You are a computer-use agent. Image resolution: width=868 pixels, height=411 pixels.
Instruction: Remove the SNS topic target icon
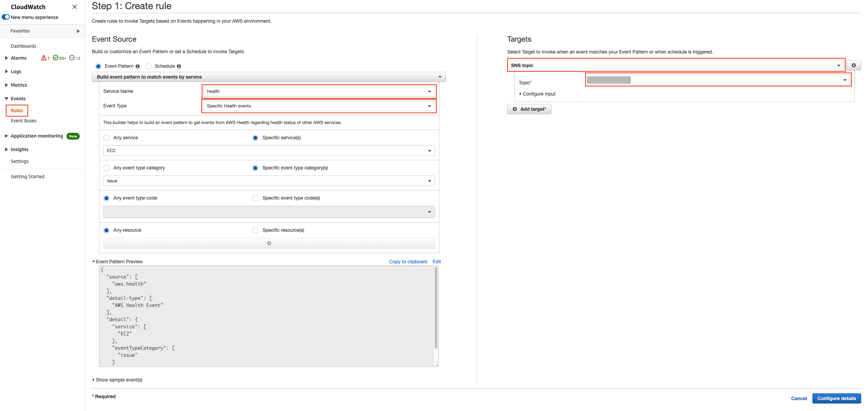pos(853,65)
